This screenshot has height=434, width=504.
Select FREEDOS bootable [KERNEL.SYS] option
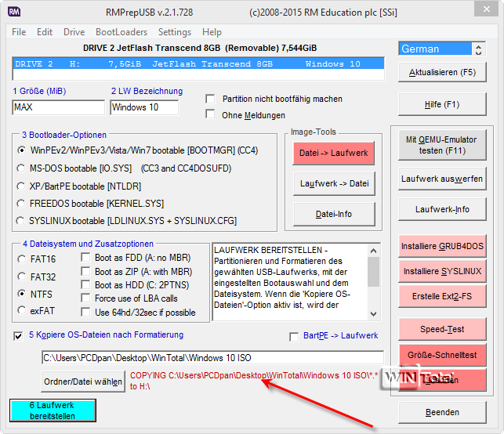pyautogui.click(x=21, y=204)
